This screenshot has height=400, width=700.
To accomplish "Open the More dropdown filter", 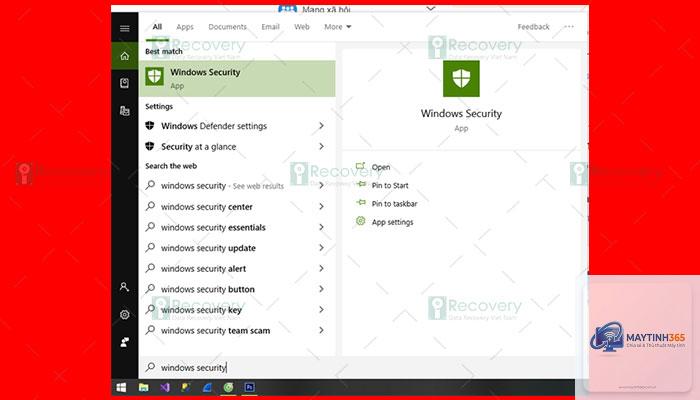I will point(338,27).
